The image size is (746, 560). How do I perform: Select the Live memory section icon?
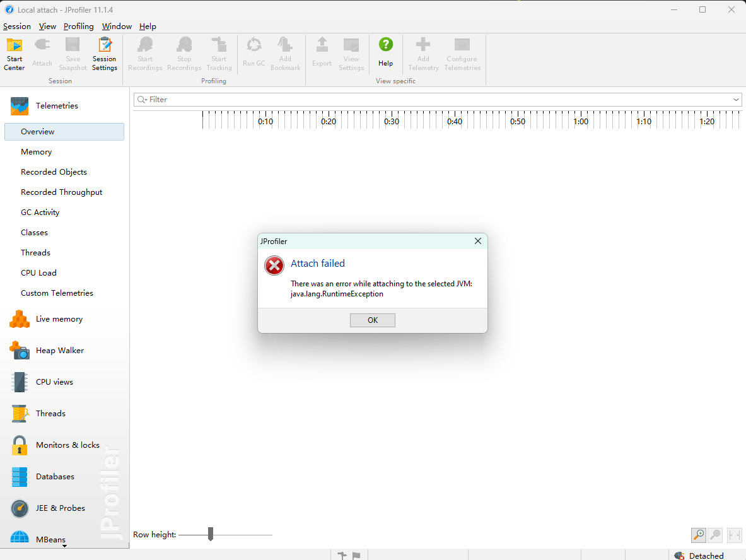[x=20, y=318]
